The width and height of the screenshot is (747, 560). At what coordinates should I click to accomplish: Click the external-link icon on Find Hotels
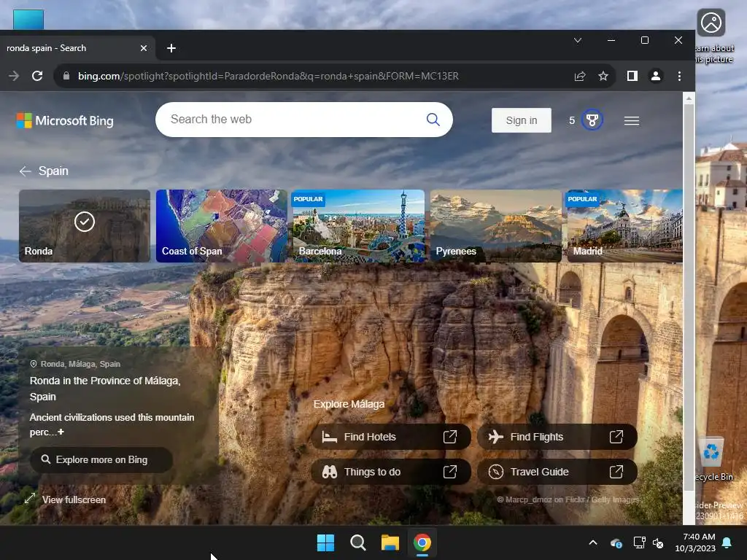pyautogui.click(x=450, y=437)
